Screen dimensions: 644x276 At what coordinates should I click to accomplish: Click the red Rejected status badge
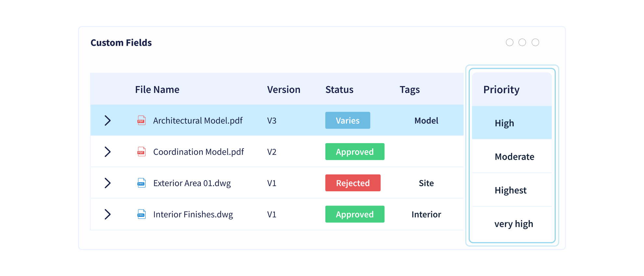tap(353, 183)
